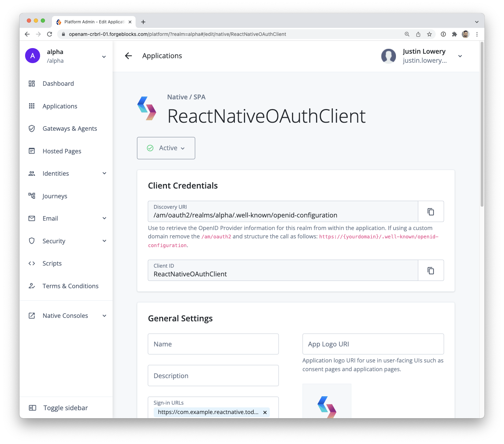Close the Platform Admin browser tab
Screen dimensions: 504x444
click(130, 22)
